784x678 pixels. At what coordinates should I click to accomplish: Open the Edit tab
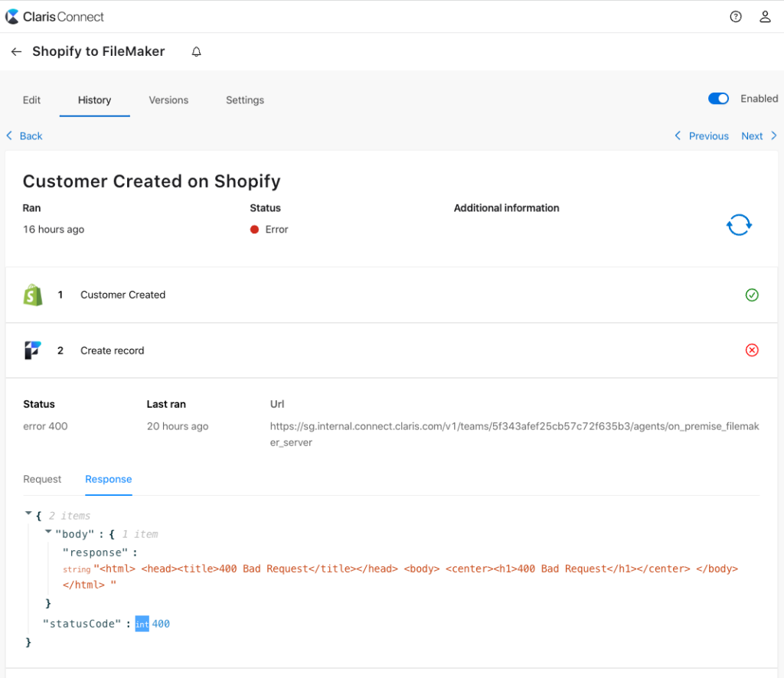click(x=31, y=100)
